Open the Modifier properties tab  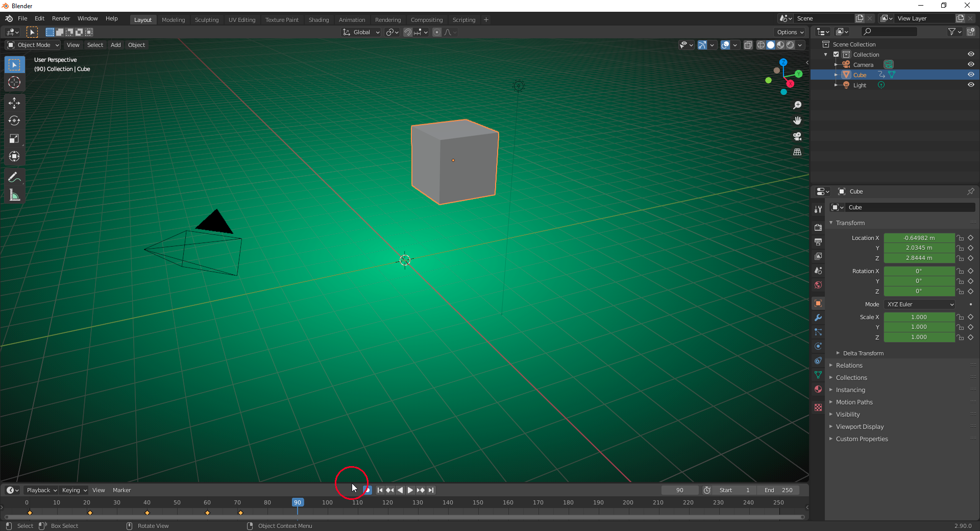[x=818, y=318]
